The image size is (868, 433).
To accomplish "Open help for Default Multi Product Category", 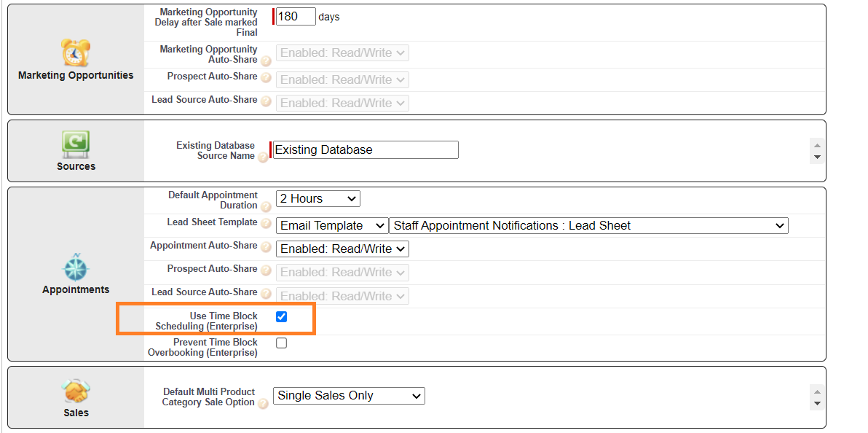I will pyautogui.click(x=263, y=404).
